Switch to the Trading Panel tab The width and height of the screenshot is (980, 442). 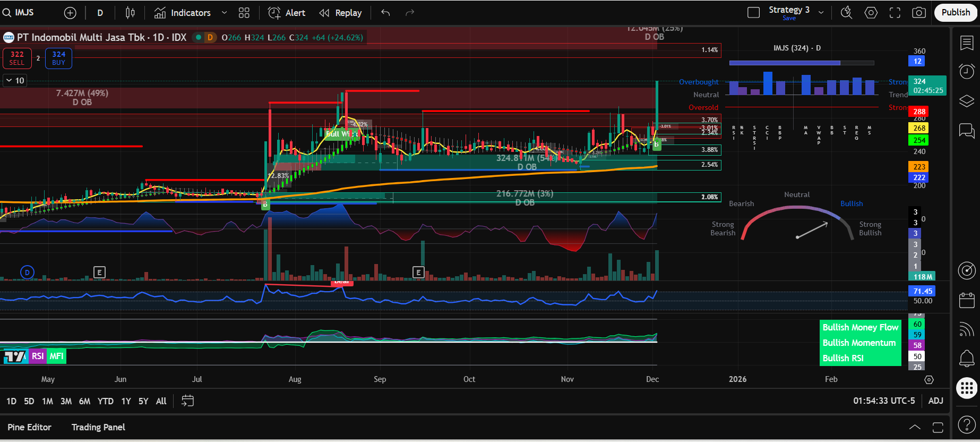[x=98, y=427]
